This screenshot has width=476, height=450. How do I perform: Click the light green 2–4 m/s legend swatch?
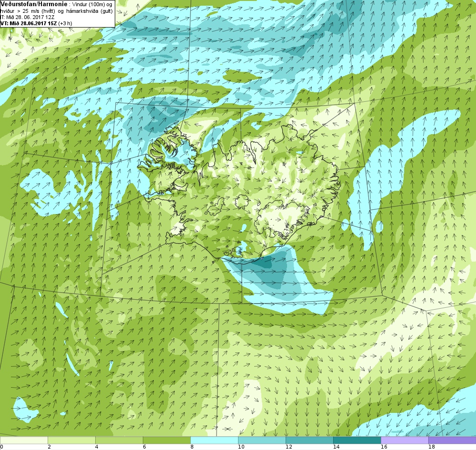click(x=72, y=440)
